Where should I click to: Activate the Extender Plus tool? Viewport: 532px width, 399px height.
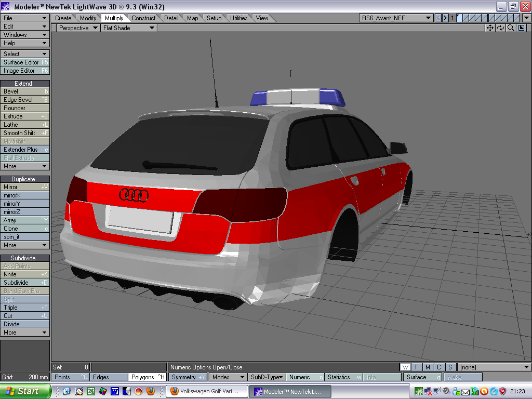(25, 150)
